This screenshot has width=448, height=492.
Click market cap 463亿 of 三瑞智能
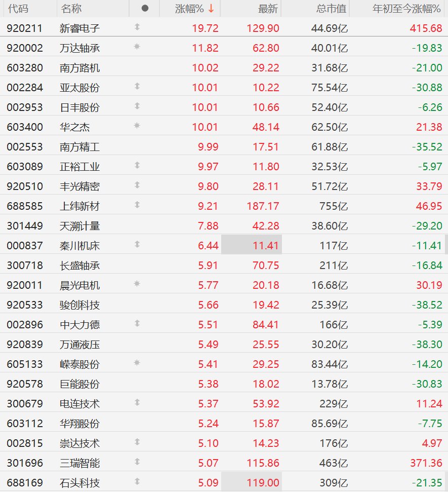pyautogui.click(x=334, y=463)
